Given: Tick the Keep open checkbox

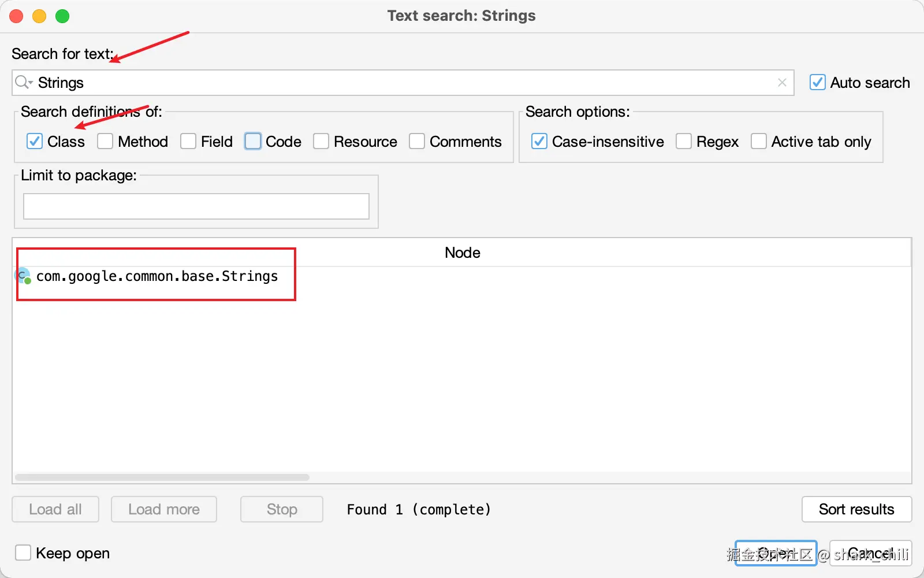Looking at the screenshot, I should (23, 553).
